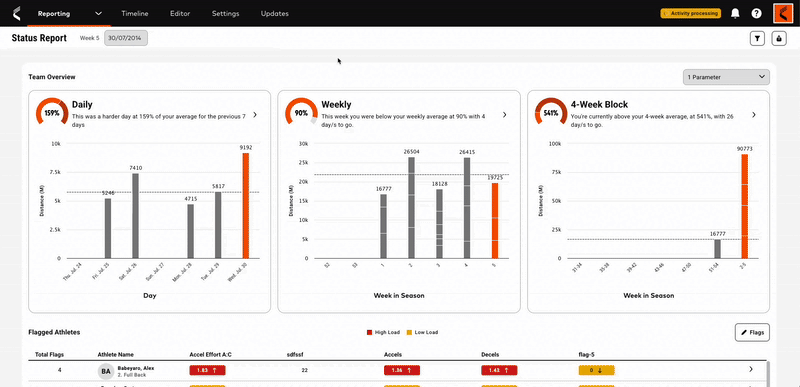800x387 pixels.
Task: Click the Accels column header
Action: pyautogui.click(x=392, y=354)
